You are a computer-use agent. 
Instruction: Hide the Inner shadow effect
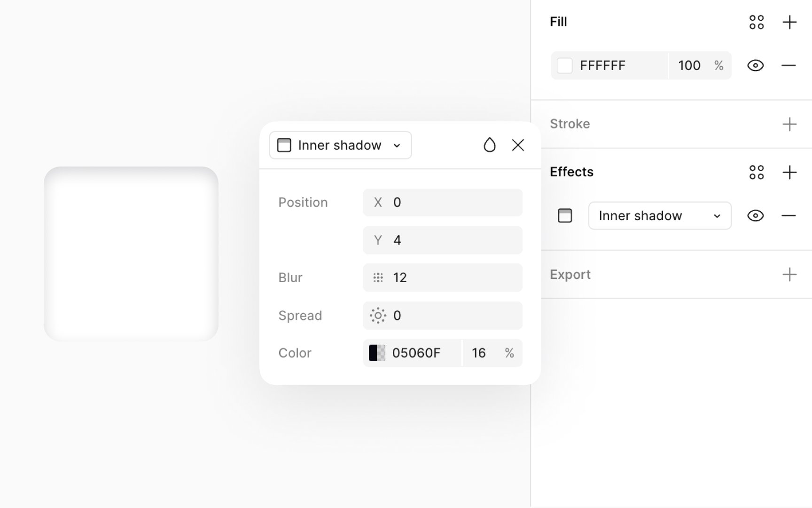point(756,216)
